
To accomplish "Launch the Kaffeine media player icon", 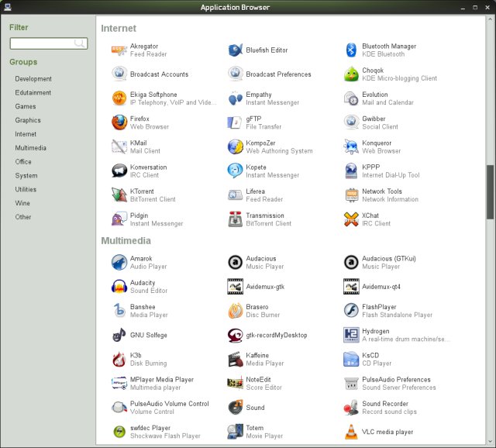I will point(236,359).
